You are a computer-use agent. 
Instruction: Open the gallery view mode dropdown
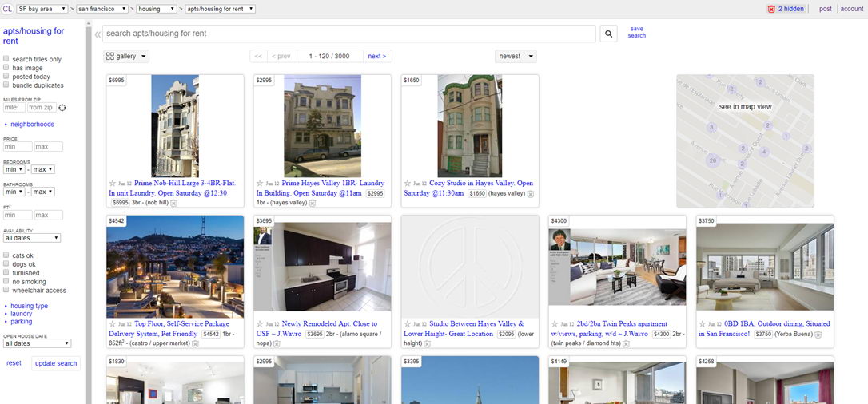coord(126,57)
